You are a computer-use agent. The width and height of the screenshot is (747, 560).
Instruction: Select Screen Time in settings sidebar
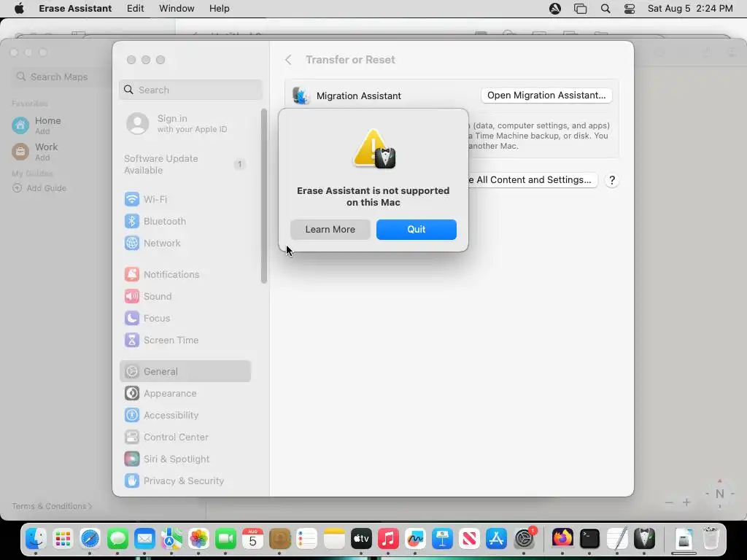click(185, 340)
